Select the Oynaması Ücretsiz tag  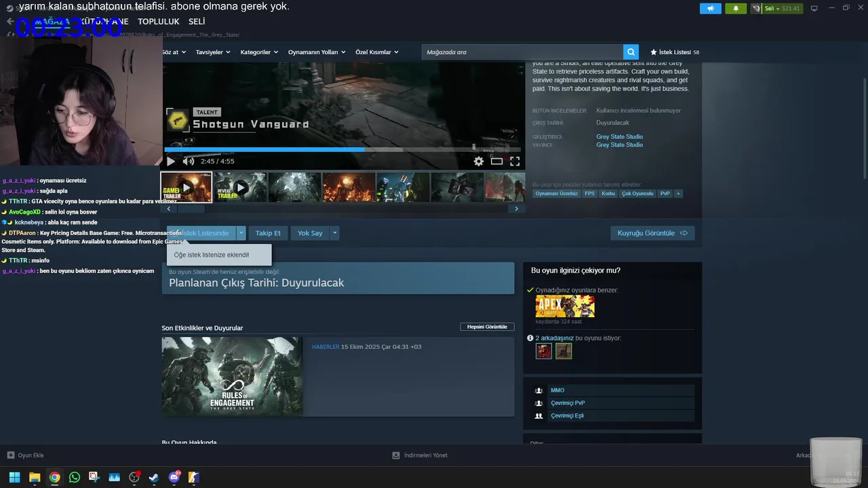point(557,194)
